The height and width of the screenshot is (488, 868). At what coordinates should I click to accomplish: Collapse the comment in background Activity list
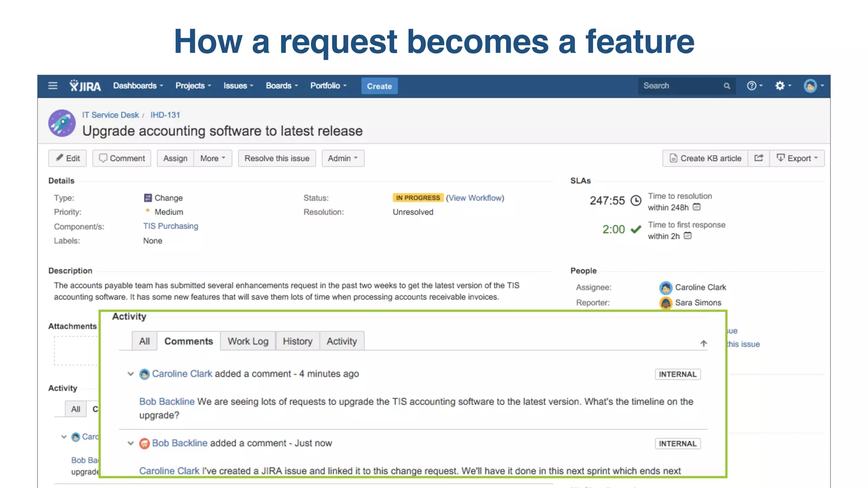pyautogui.click(x=64, y=437)
